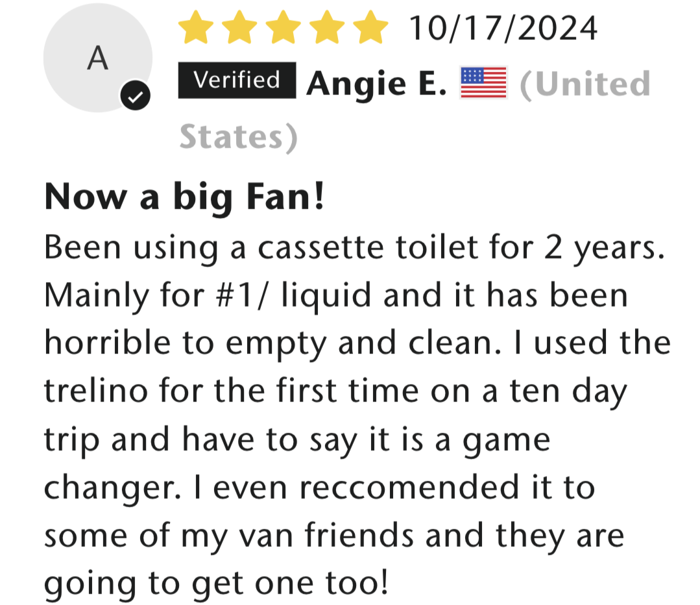
Task: Click "cassette toilet" in the review body
Action: [x=366, y=247]
